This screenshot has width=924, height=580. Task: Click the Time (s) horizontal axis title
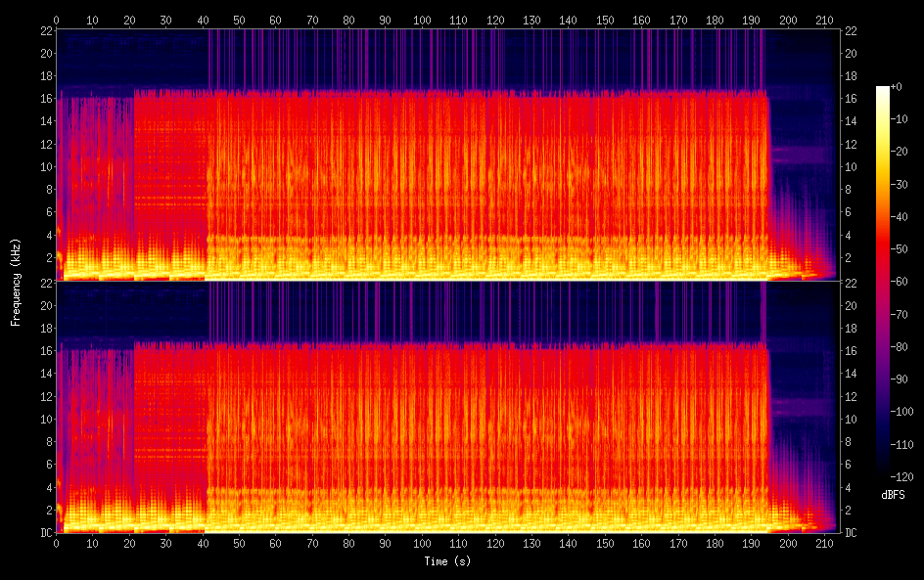pos(447,561)
